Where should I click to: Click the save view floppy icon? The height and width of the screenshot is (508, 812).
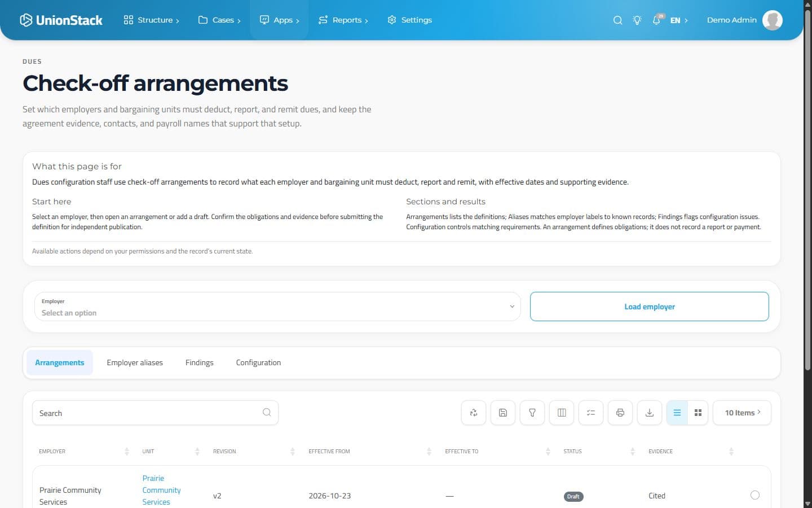coord(503,413)
